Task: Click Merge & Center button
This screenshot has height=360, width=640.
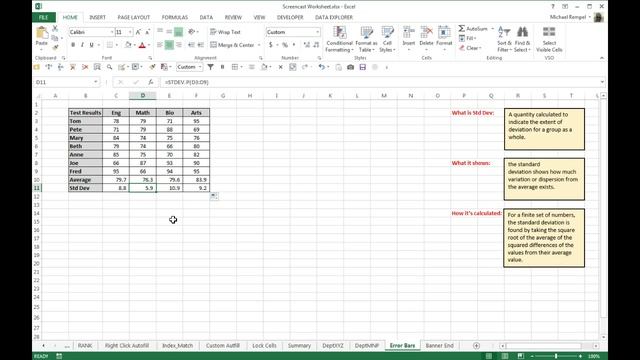Action: [x=232, y=45]
